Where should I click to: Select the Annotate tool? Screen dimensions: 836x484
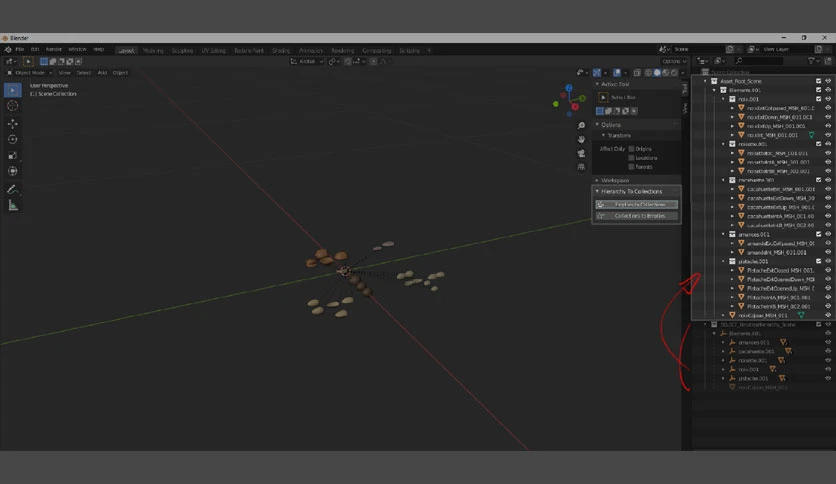13,189
